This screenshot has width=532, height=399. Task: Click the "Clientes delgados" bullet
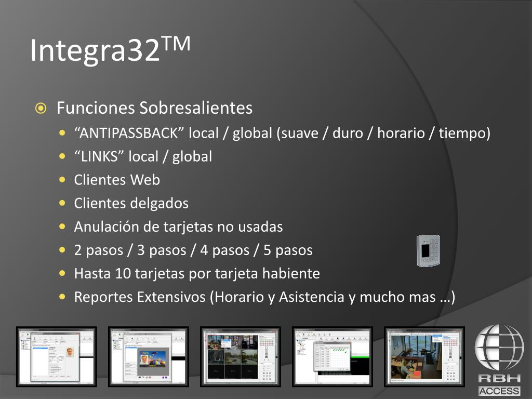(x=131, y=203)
